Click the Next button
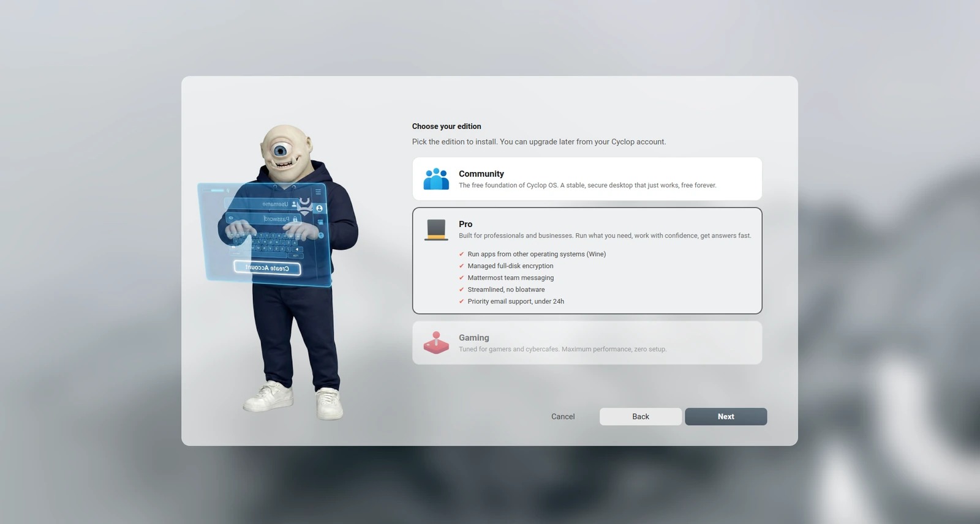 pos(726,416)
